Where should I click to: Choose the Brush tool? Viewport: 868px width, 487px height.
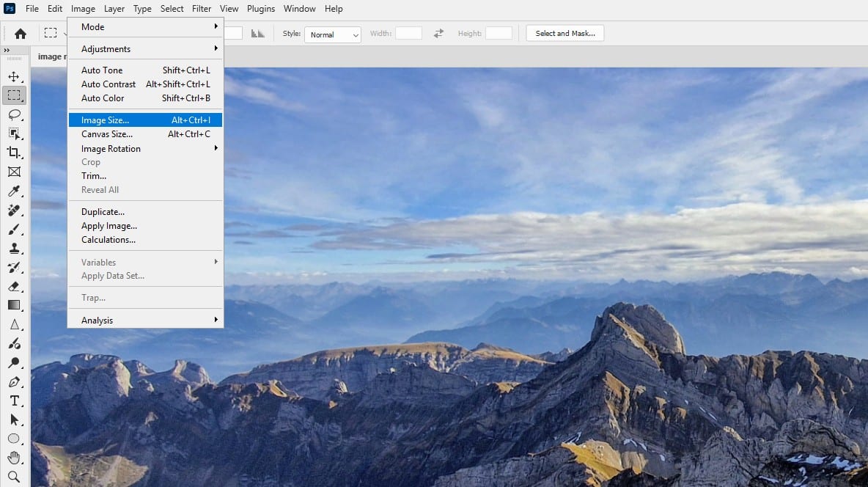coord(14,230)
